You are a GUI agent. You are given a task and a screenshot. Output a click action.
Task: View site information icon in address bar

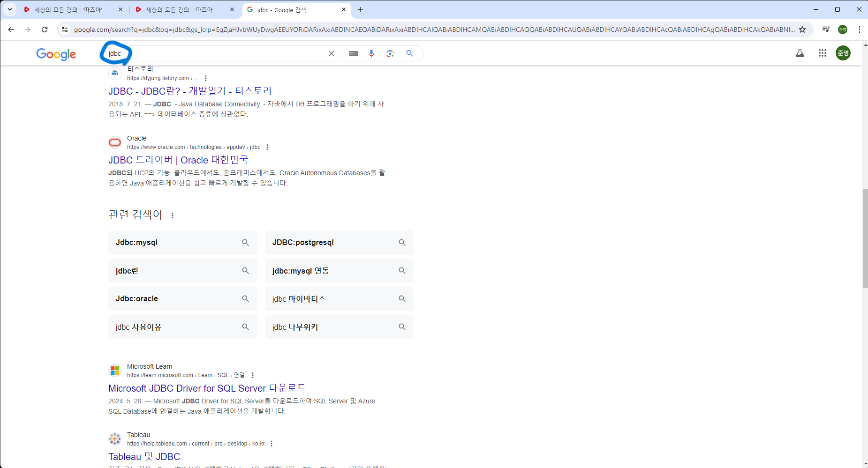click(x=65, y=30)
